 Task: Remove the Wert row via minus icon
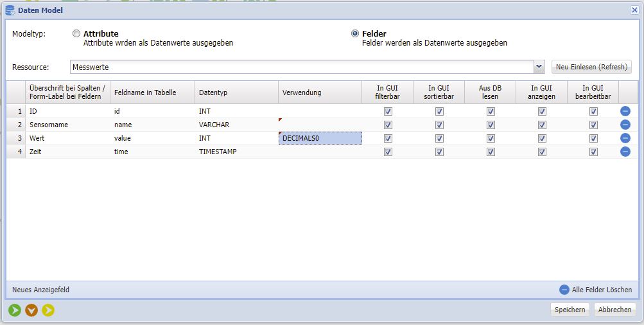[625, 138]
